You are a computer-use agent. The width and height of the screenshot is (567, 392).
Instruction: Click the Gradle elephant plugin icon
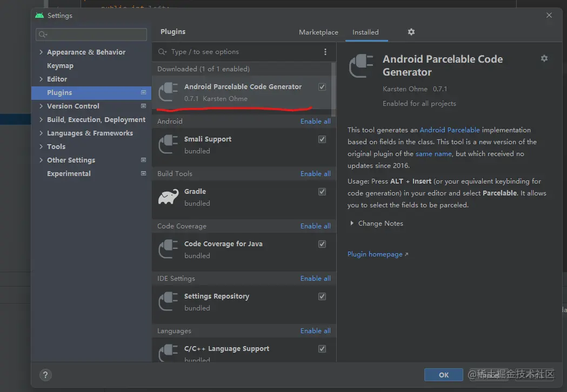click(x=169, y=197)
